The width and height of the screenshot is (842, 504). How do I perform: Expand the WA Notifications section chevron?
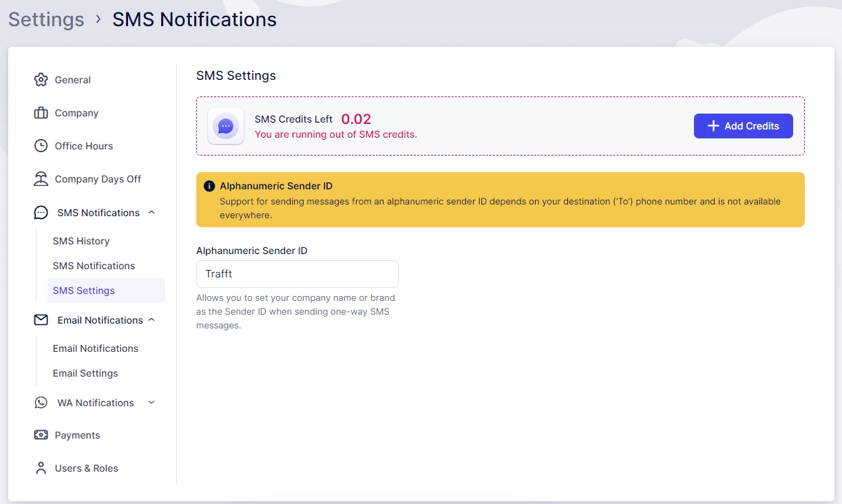151,403
